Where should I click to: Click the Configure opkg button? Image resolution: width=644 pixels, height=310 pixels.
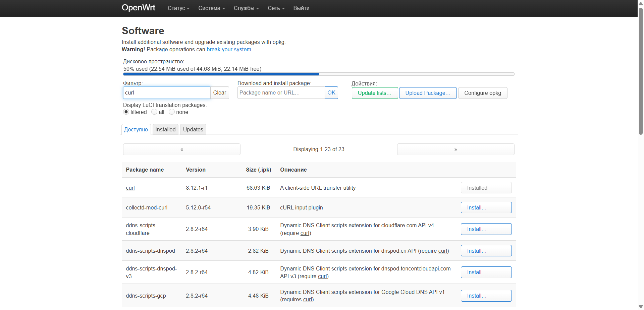[482, 93]
